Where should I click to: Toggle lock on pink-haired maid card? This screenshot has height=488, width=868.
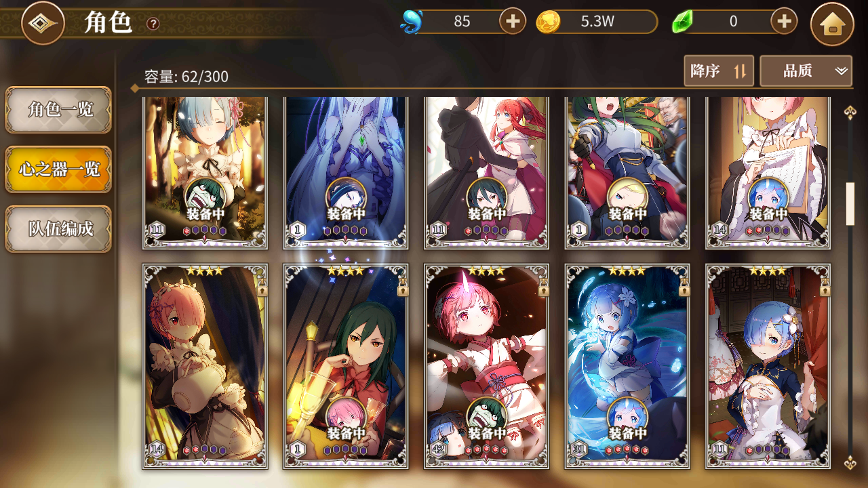[x=261, y=287]
